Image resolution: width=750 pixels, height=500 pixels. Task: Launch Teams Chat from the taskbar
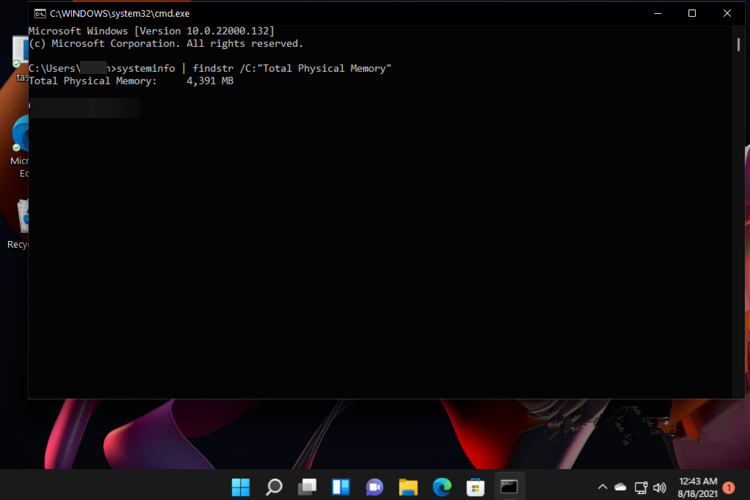[x=375, y=487]
